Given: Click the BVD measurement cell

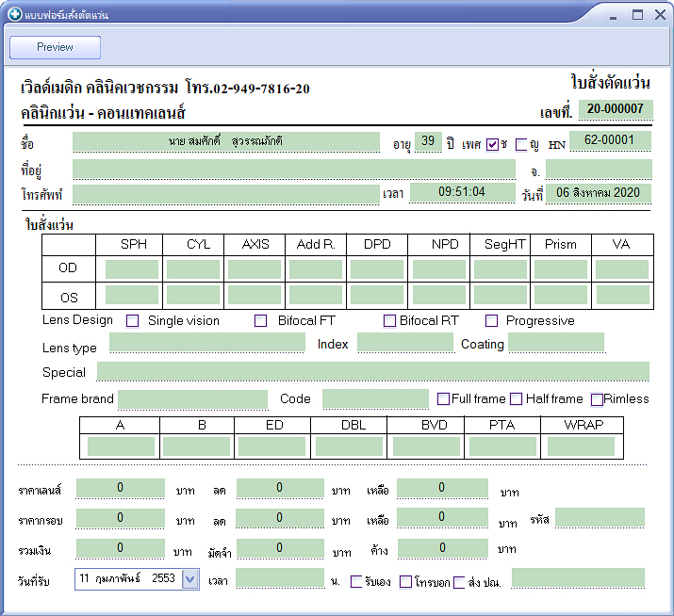Looking at the screenshot, I should pyautogui.click(x=426, y=446).
